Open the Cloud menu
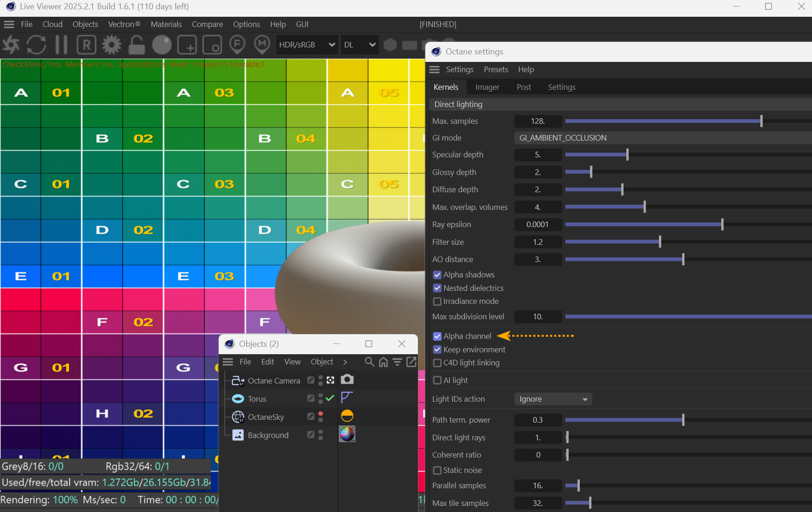Screen dimensions: 812x512 click(x=53, y=24)
